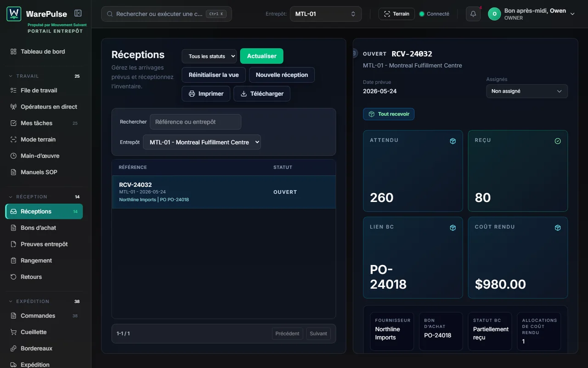Click the icon left of the OUVERT label
Image resolution: width=588 pixels, height=368 pixels.
coord(354,53)
